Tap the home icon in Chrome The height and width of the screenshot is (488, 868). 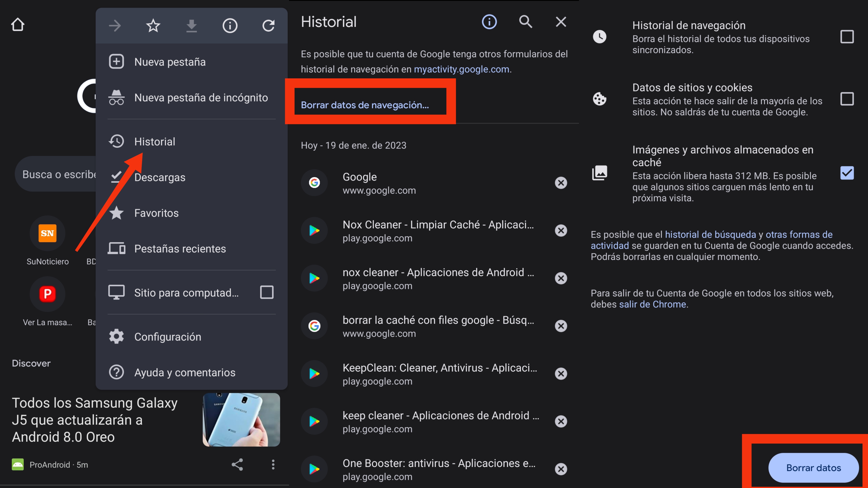pos(18,25)
